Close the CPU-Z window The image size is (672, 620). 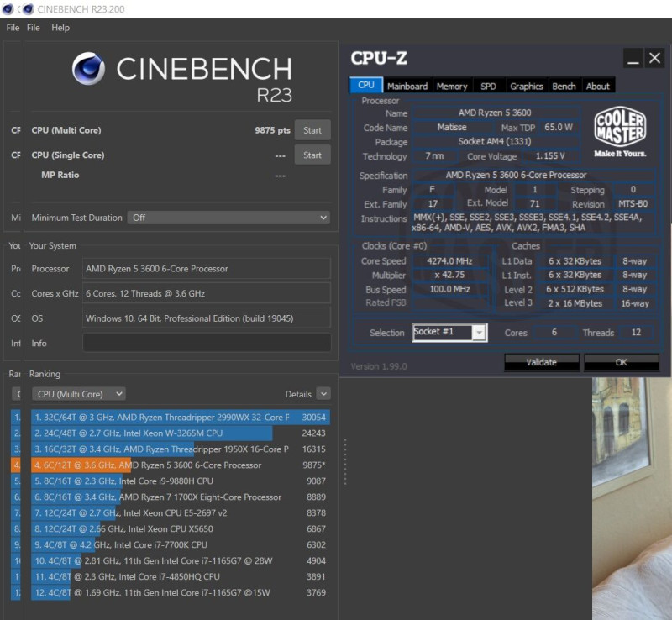tap(654, 58)
